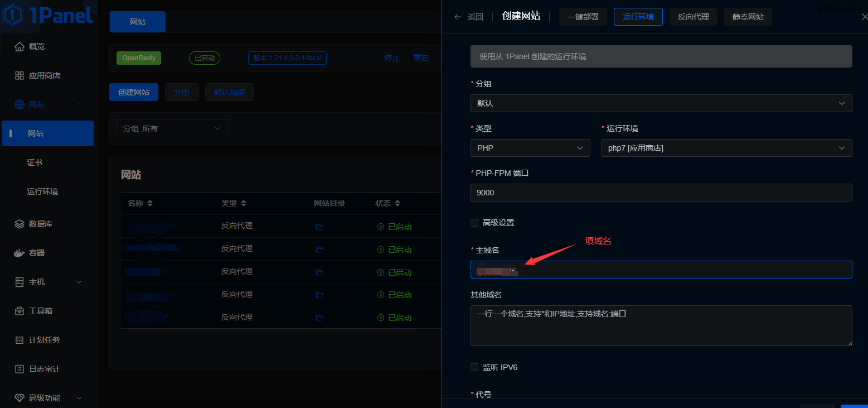Open the 应用商店 app store icon
This screenshot has width=868, height=408.
[20, 75]
